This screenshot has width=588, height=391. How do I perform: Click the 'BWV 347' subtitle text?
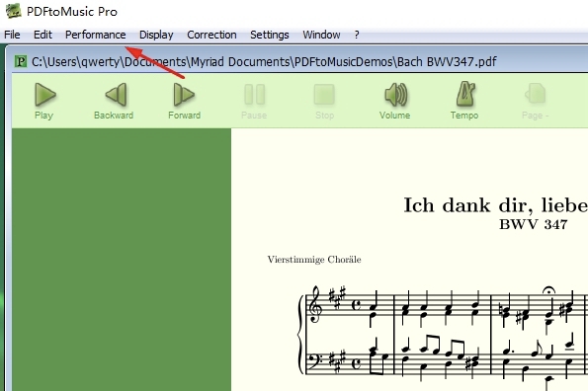(x=533, y=224)
